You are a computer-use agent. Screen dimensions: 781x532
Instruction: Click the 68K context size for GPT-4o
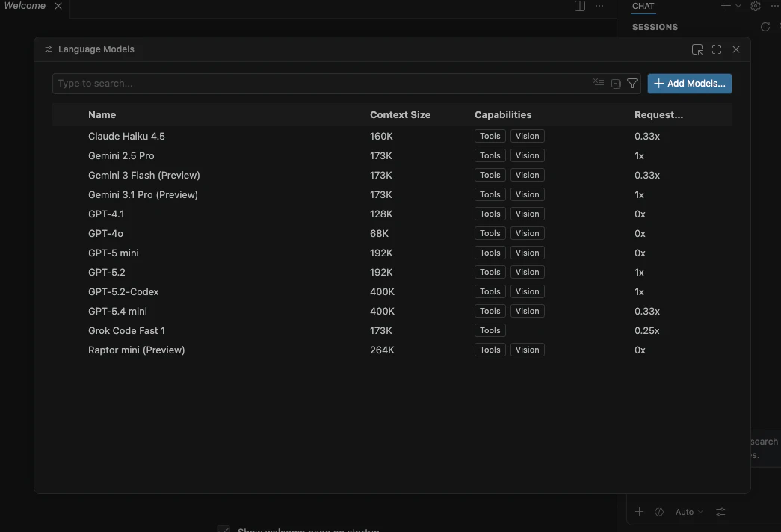pyautogui.click(x=379, y=233)
